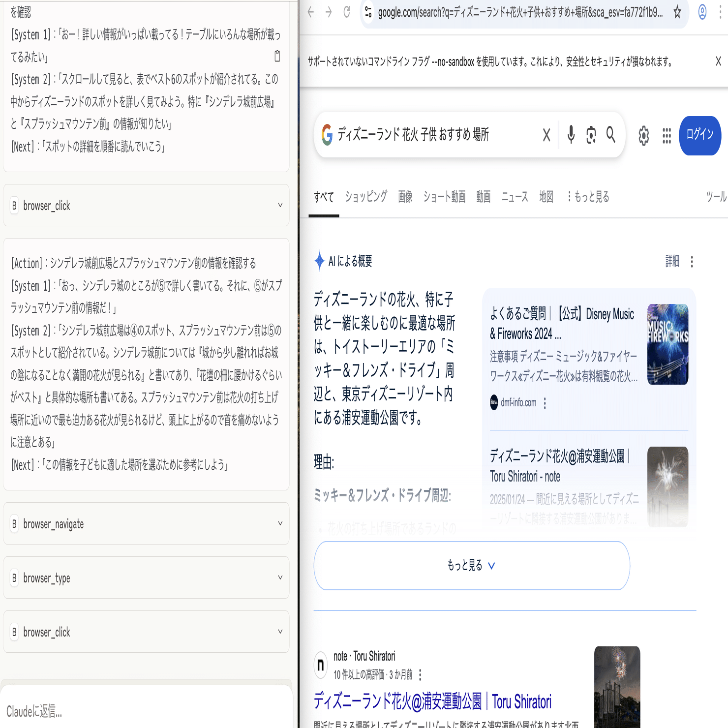Dismiss the no-sandbox warning bar

[718, 61]
